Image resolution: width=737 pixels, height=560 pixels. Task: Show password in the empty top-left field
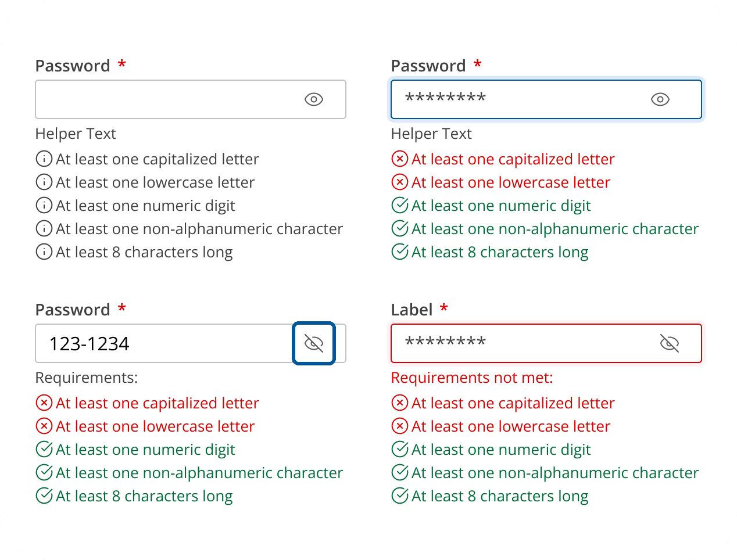314,99
